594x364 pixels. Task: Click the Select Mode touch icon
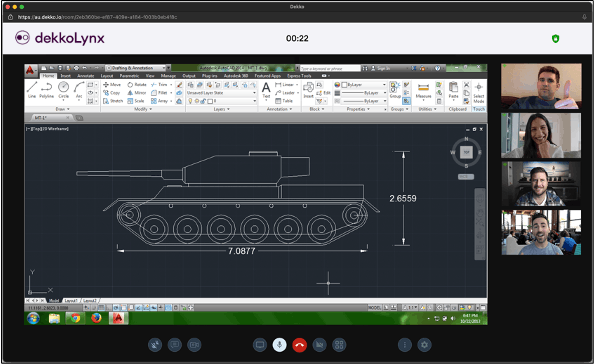479,93
